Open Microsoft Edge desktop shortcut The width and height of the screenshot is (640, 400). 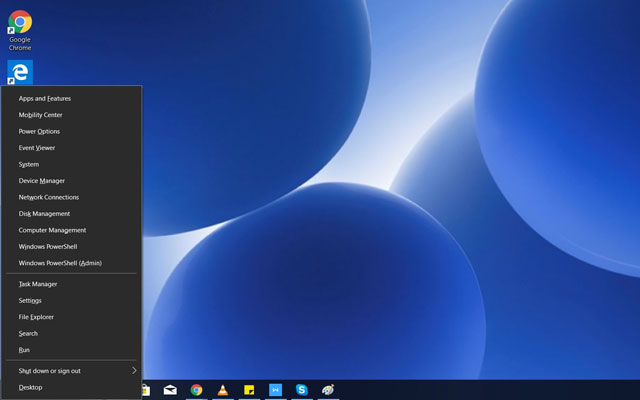point(20,72)
